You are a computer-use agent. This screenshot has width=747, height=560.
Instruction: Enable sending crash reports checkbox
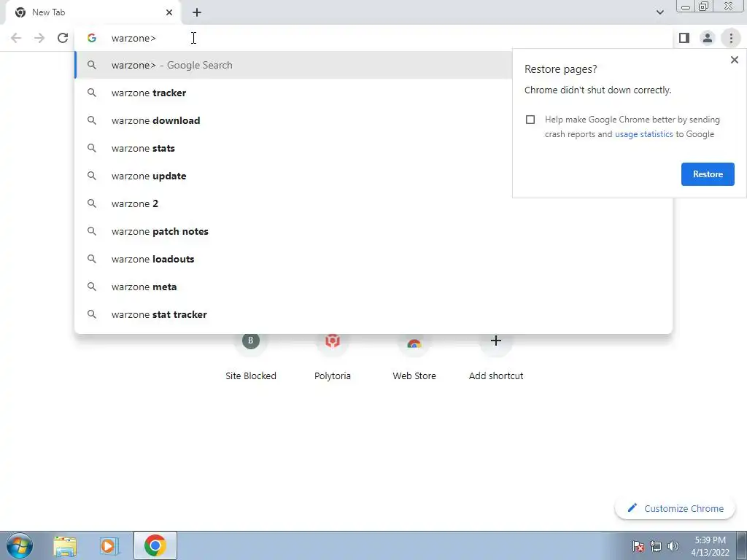coord(530,120)
